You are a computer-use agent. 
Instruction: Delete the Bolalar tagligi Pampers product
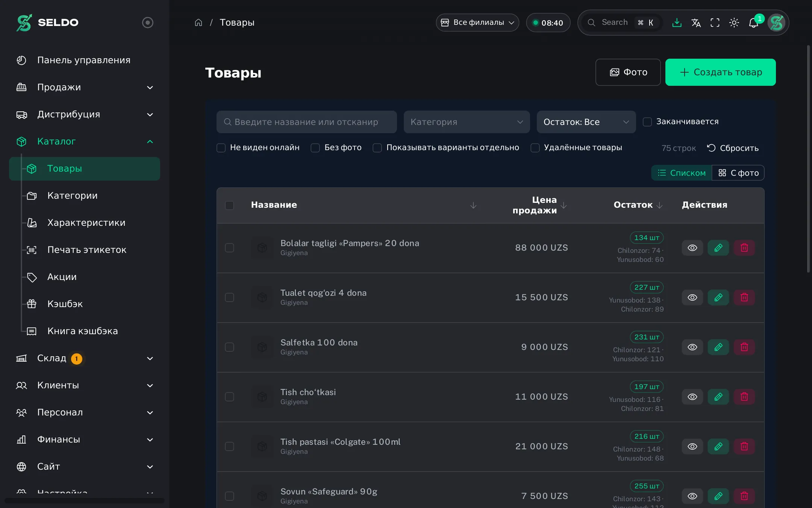click(744, 248)
